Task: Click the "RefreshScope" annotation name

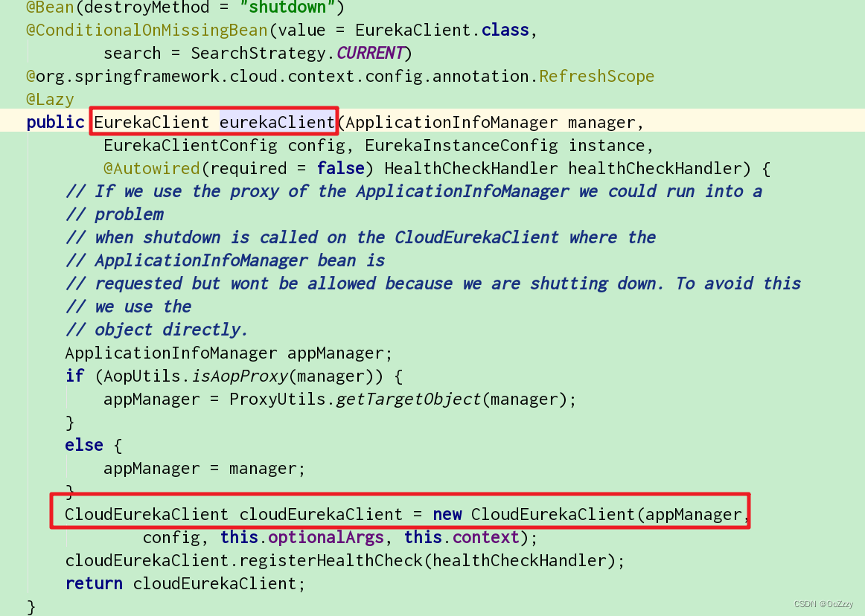Action: 597,76
